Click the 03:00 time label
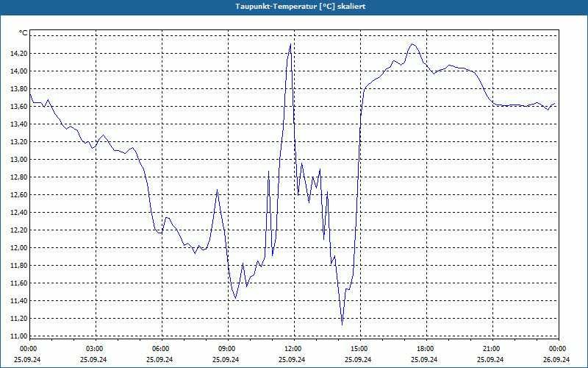This screenshot has height=368, width=588. [96, 349]
